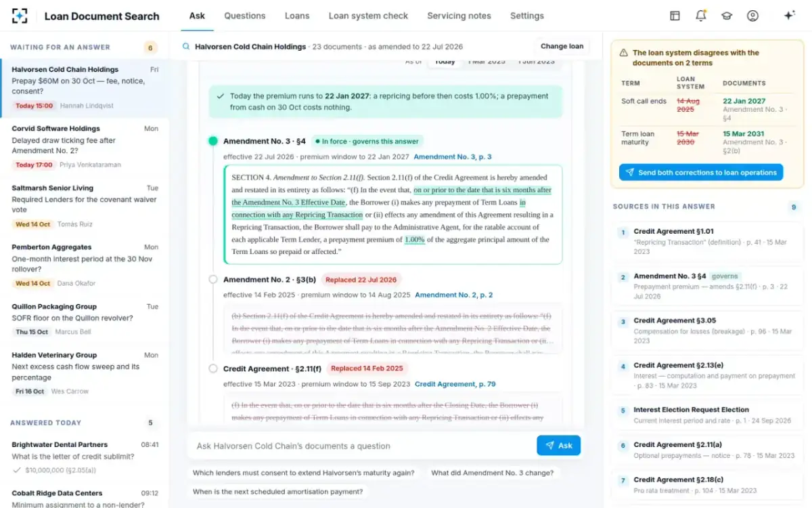Open the graduation cap training icon
This screenshot has height=508, width=812.
[x=727, y=16]
